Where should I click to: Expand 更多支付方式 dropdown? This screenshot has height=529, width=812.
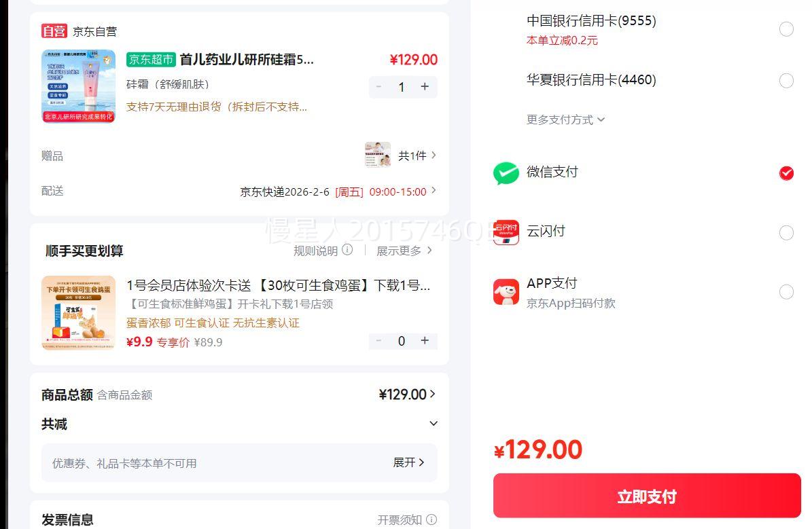(x=565, y=120)
